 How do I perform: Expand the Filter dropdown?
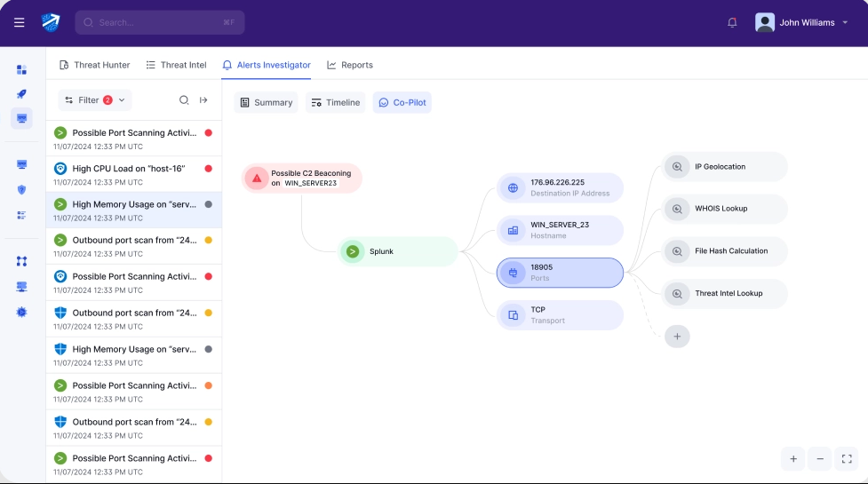coord(95,100)
